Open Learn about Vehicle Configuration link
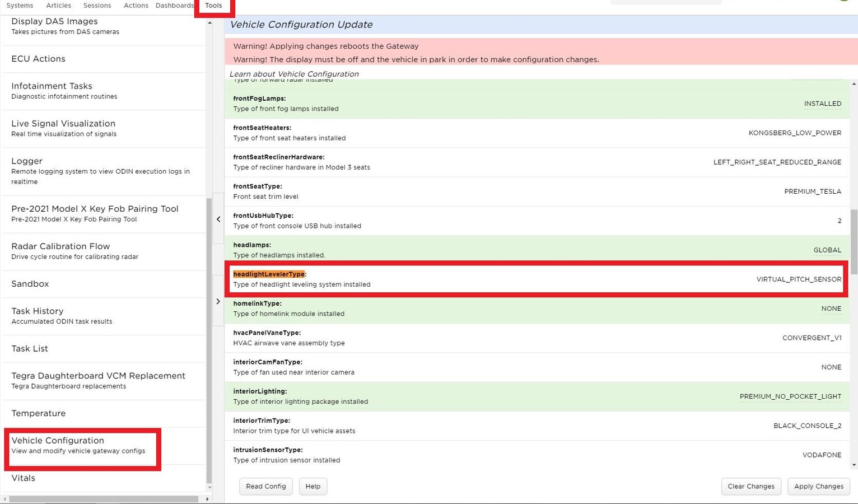 tap(294, 74)
